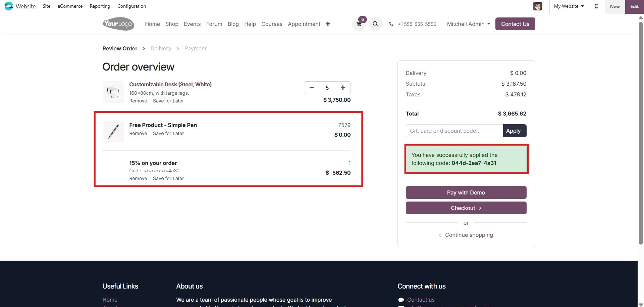Open the eCommerce menu
Image resolution: width=644 pixels, height=307 pixels.
(x=70, y=6)
